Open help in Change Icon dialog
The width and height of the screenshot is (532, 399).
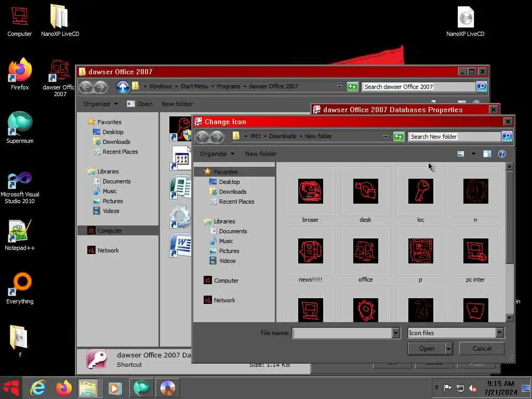point(502,154)
